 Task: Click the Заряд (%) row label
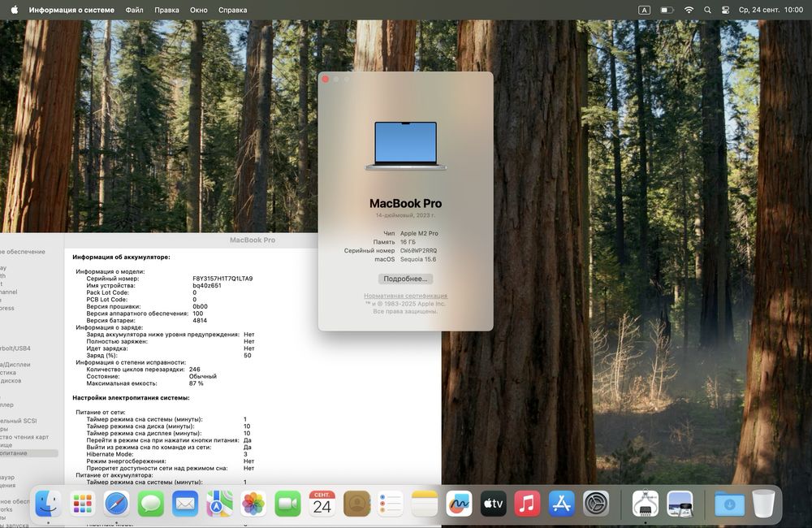102,356
